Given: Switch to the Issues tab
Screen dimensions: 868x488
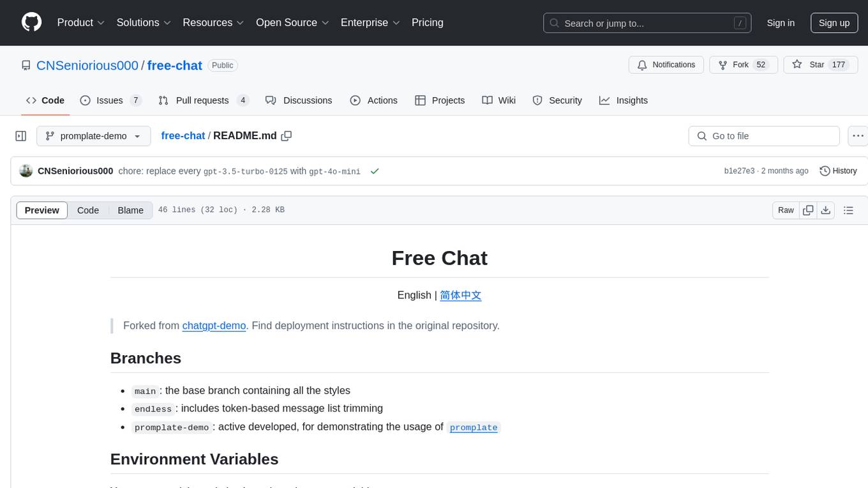Looking at the screenshot, I should [110, 100].
